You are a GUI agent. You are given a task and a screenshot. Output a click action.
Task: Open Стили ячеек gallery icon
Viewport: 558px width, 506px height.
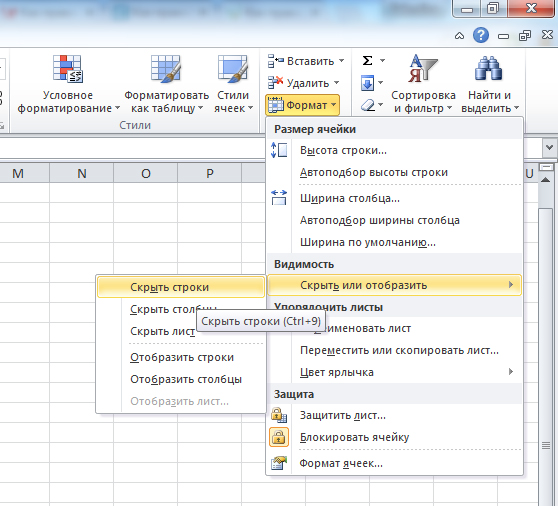tap(233, 69)
